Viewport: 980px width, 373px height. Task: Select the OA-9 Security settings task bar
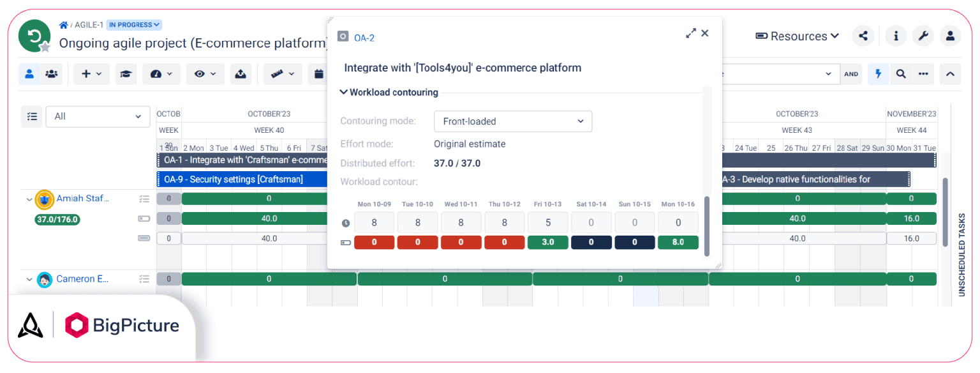(x=242, y=179)
